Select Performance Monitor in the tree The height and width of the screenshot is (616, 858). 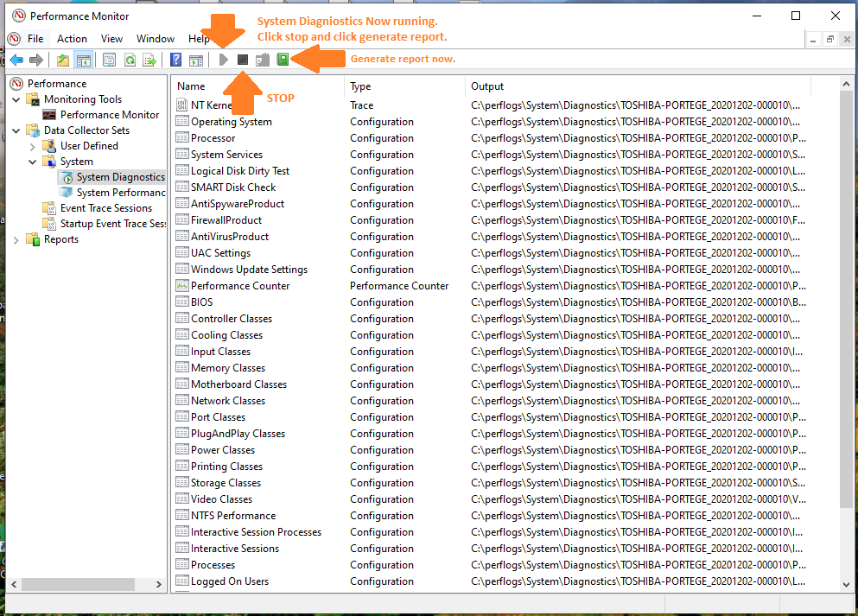pyautogui.click(x=110, y=114)
